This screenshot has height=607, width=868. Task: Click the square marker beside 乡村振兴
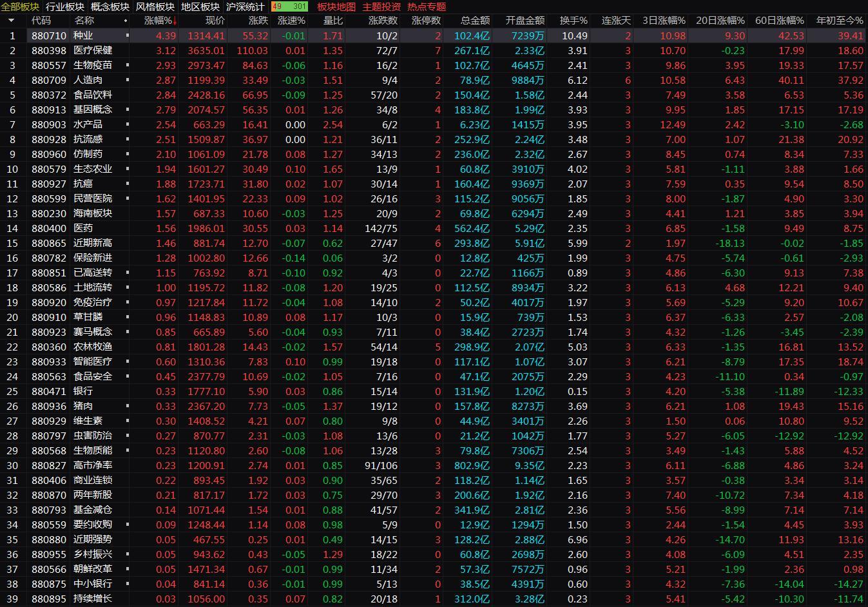pyautogui.click(x=127, y=554)
